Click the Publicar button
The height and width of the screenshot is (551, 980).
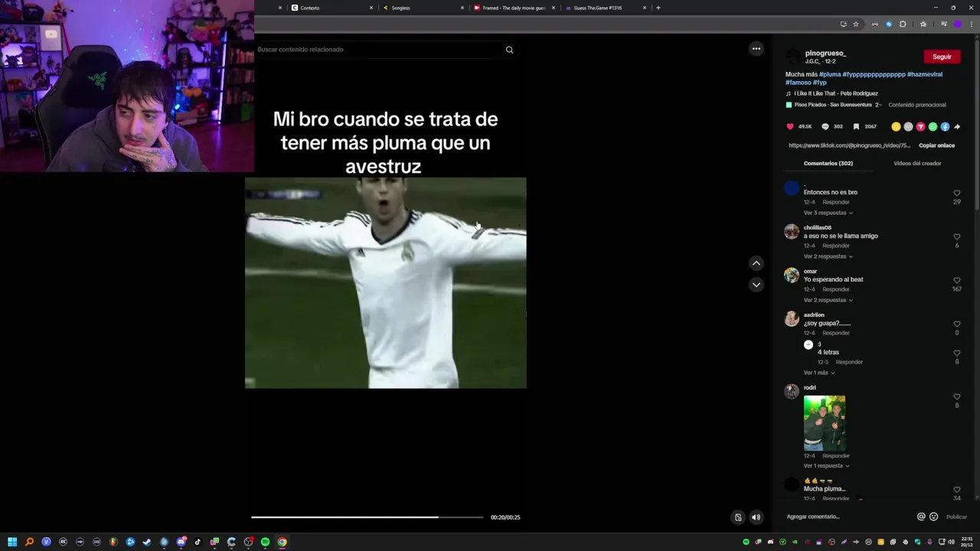[x=956, y=517]
